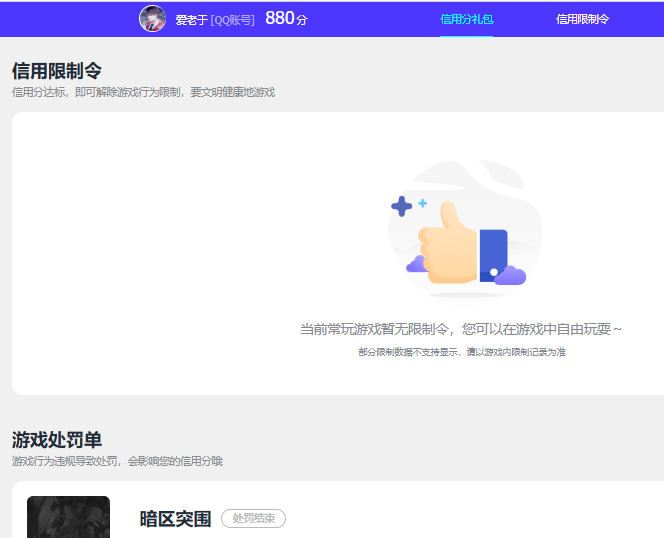
Task: Switch to the 信用限制令 tab
Action: pyautogui.click(x=582, y=19)
